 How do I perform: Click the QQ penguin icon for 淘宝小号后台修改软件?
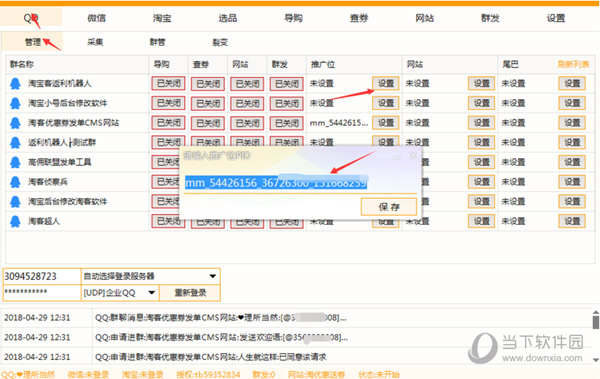(x=15, y=103)
